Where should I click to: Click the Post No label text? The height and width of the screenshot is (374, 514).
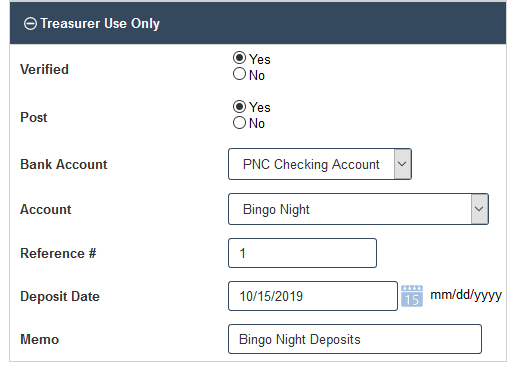tap(257, 123)
